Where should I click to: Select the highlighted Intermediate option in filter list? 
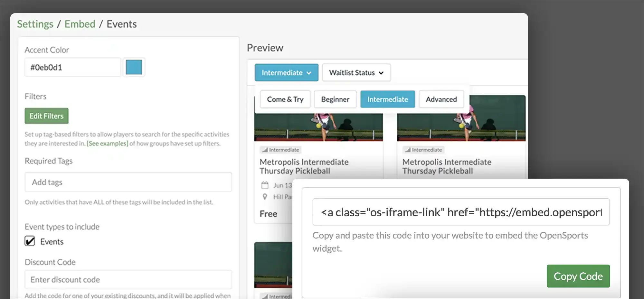(x=387, y=99)
